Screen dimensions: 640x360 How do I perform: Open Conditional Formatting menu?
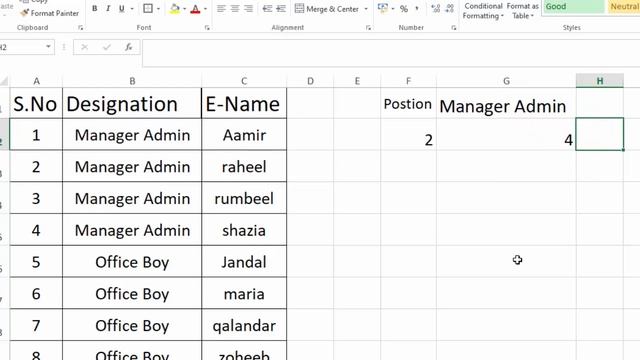pyautogui.click(x=483, y=11)
